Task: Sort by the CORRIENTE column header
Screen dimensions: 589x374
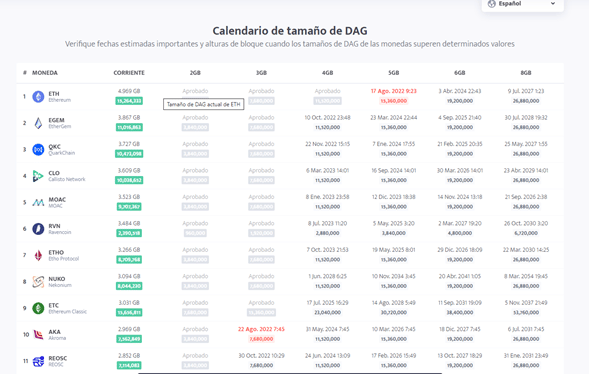Action: pos(129,73)
